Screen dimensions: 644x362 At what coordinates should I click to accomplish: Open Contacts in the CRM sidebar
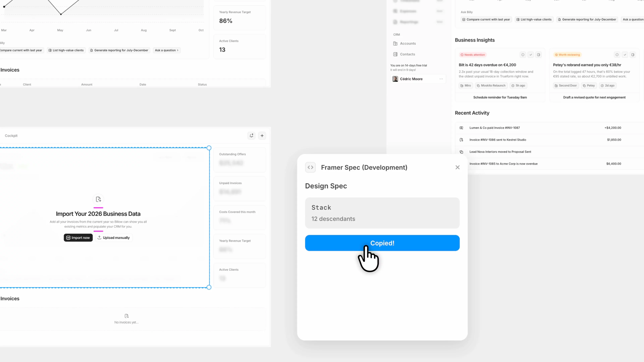407,54
